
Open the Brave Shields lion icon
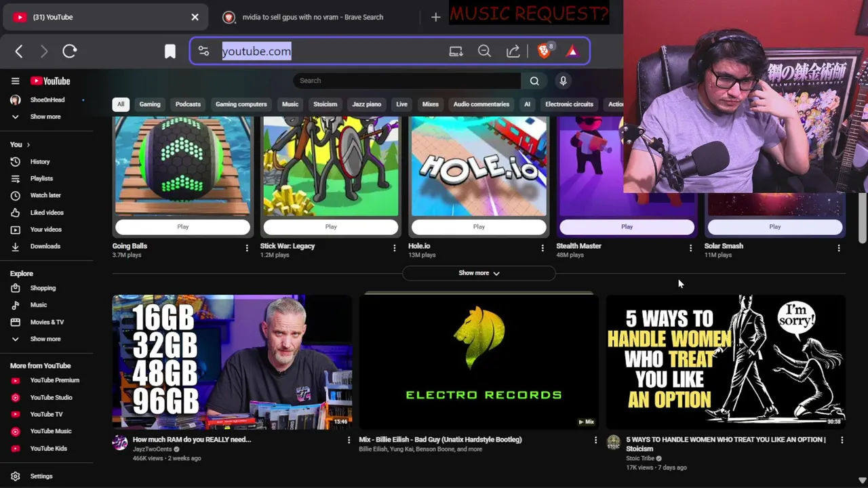544,51
